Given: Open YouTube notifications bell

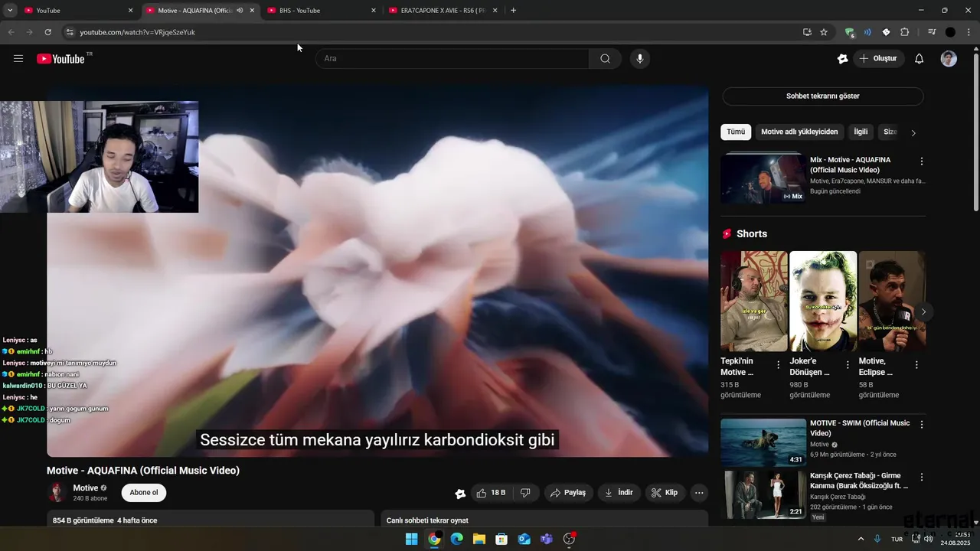Looking at the screenshot, I should 920,59.
